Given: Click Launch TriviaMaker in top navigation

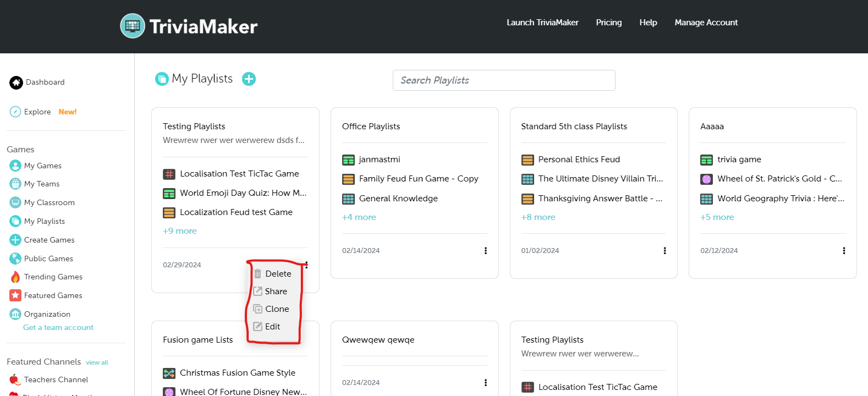Looking at the screenshot, I should pos(542,23).
